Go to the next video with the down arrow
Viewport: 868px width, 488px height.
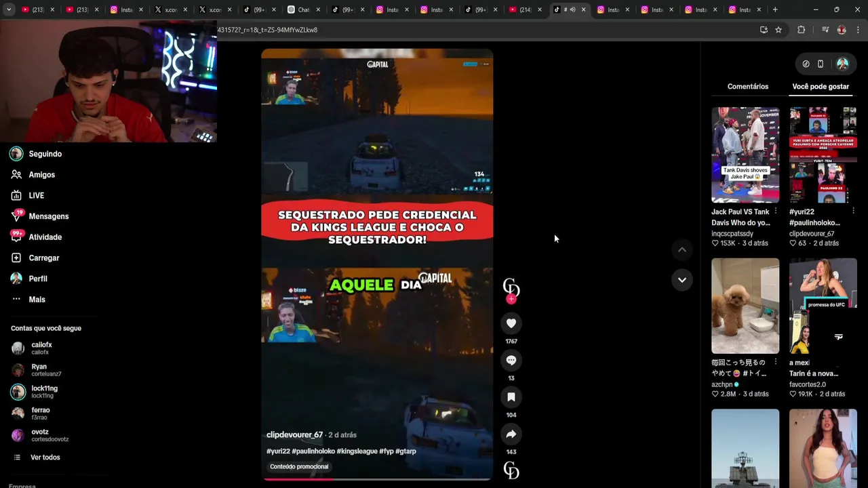682,279
